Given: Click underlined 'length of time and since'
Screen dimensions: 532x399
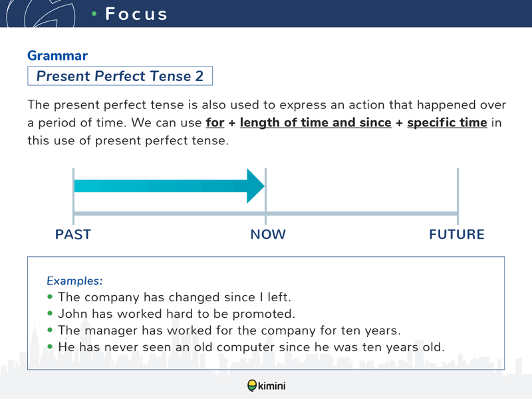Looking at the screenshot, I should tap(315, 123).
